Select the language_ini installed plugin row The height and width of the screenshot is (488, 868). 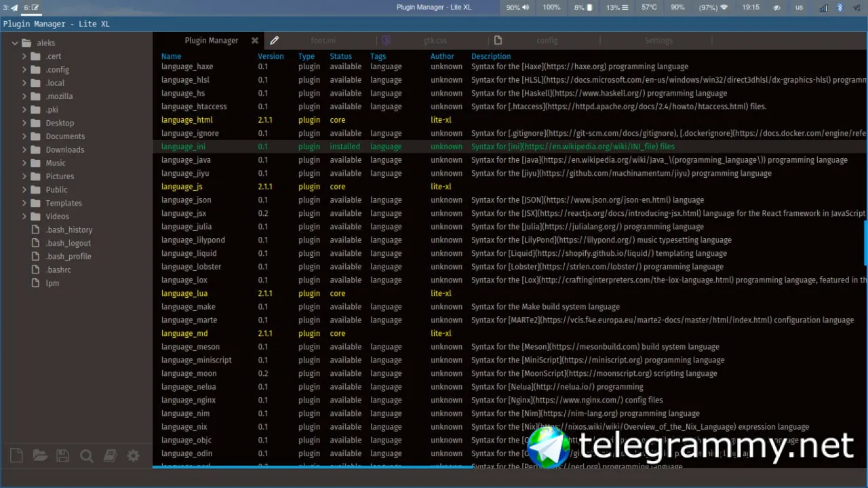click(x=509, y=147)
